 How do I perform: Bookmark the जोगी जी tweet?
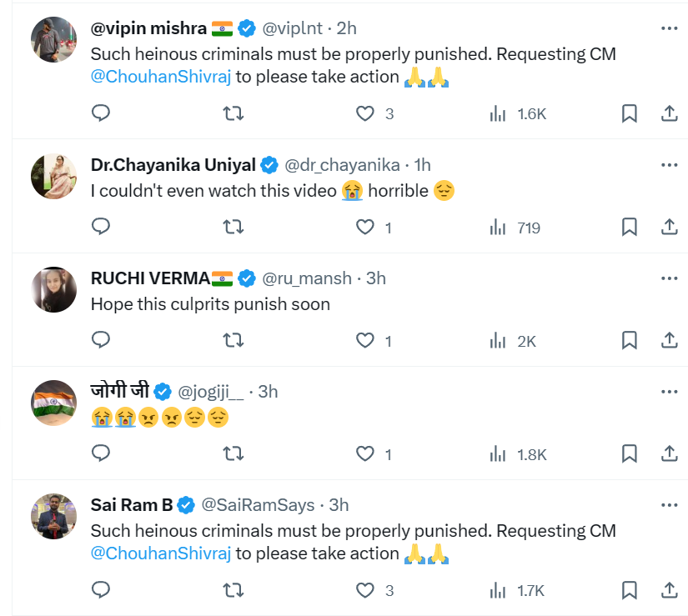coord(630,454)
